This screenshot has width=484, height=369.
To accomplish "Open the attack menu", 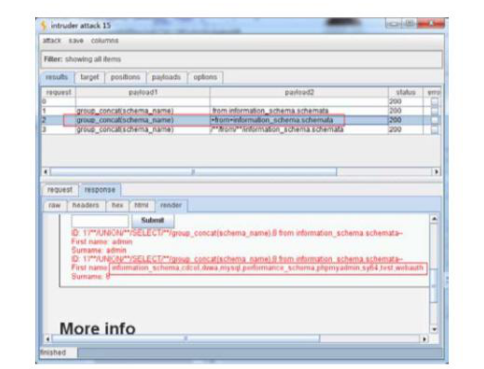I will click(x=52, y=41).
